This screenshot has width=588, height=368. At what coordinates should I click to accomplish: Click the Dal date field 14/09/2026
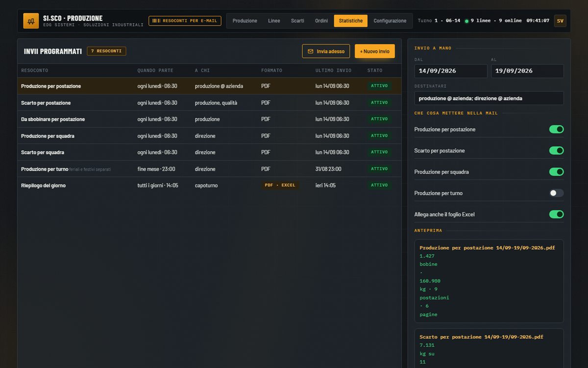click(451, 71)
